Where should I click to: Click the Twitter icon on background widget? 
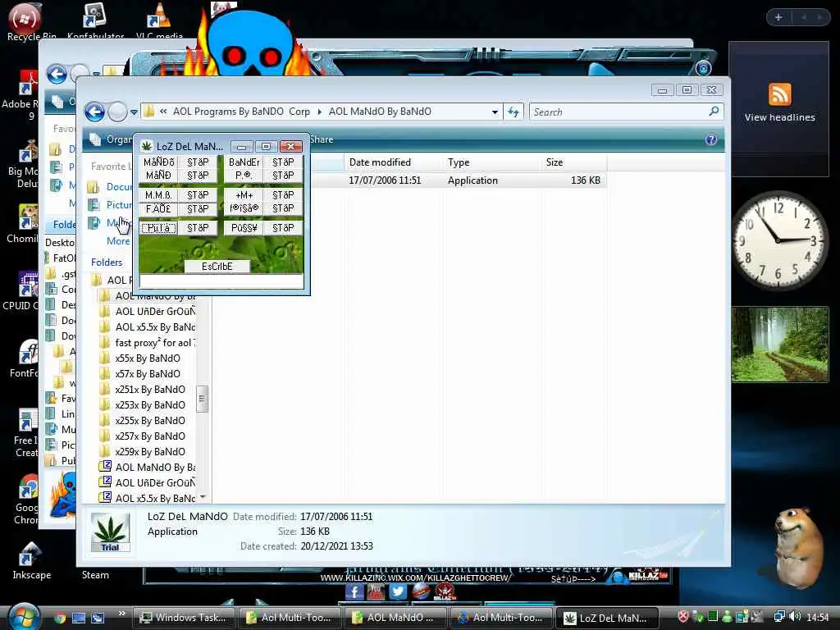(398, 591)
